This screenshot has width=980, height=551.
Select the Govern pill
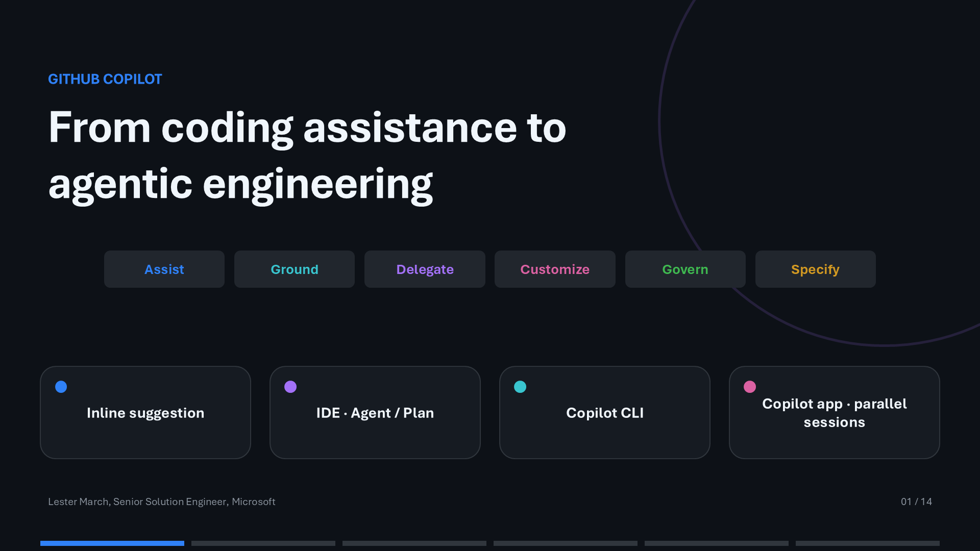tap(685, 269)
